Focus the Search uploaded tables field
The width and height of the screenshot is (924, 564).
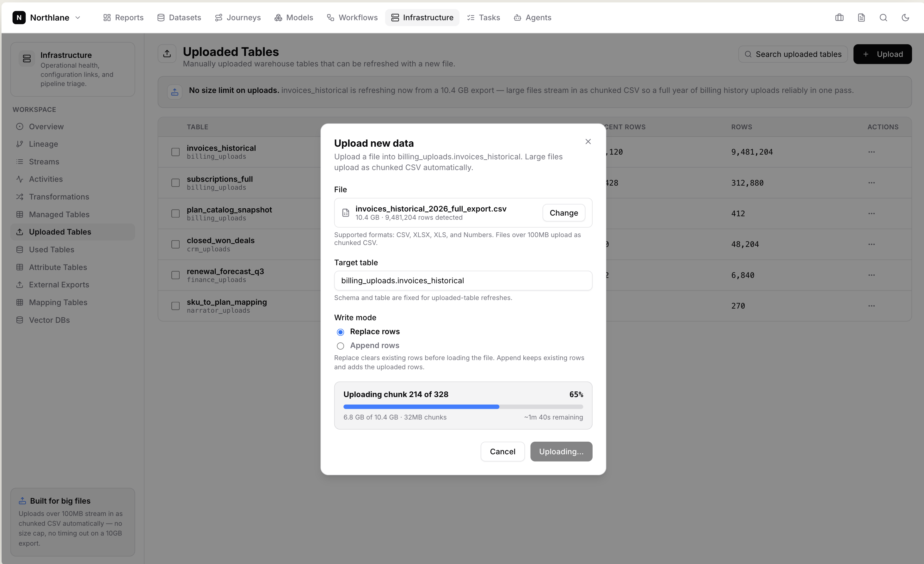pos(793,54)
